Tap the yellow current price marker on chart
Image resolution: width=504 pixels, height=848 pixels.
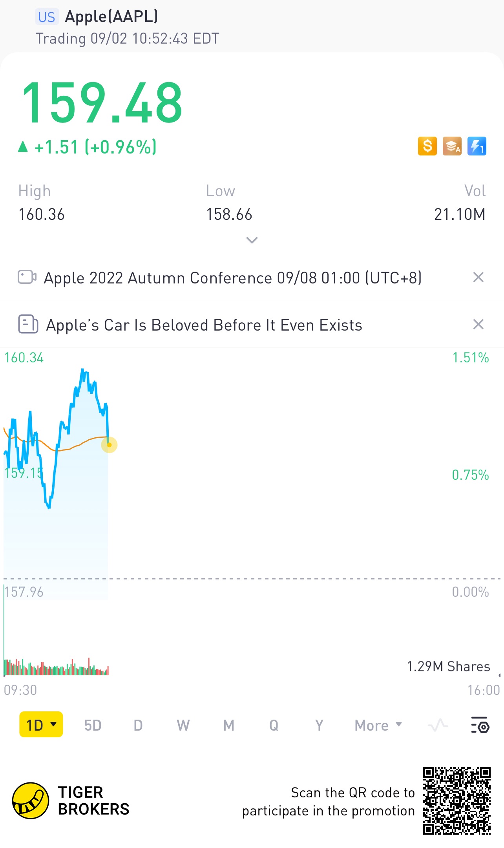tap(109, 445)
